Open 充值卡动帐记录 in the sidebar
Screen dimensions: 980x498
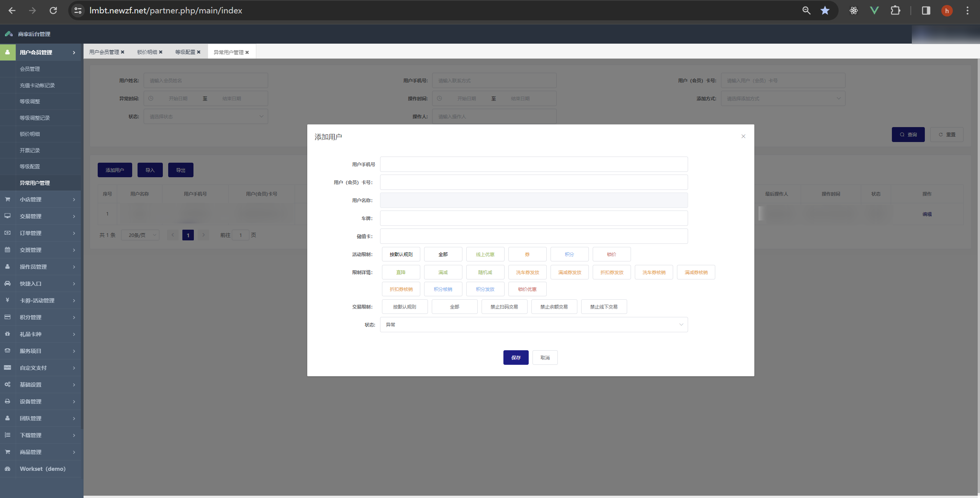37,85
